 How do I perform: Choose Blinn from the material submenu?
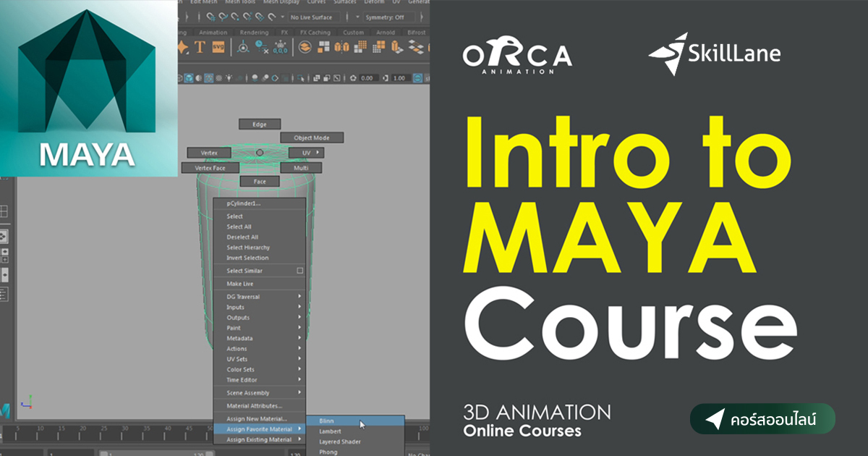point(328,420)
